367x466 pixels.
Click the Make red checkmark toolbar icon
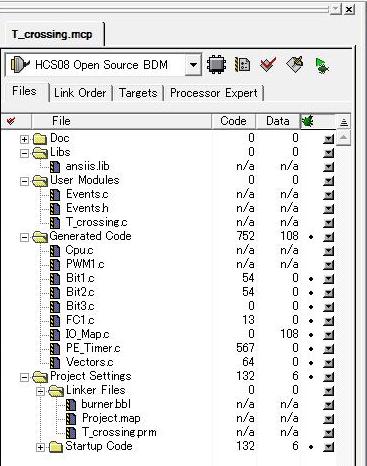[268, 64]
